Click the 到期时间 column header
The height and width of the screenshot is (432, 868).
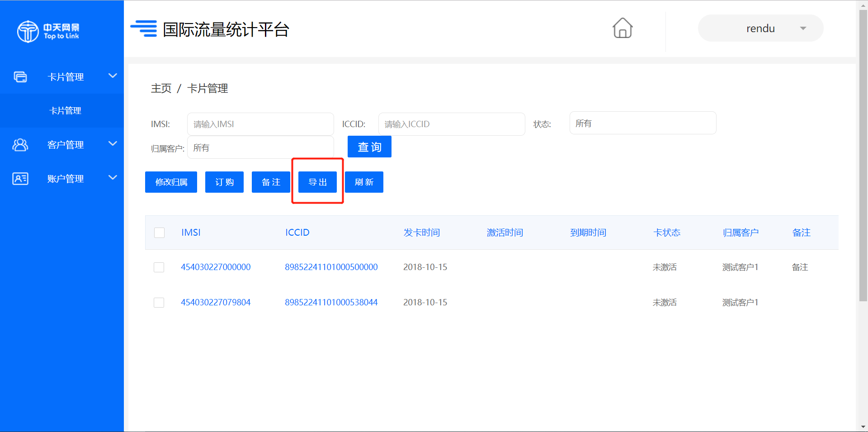(x=588, y=233)
